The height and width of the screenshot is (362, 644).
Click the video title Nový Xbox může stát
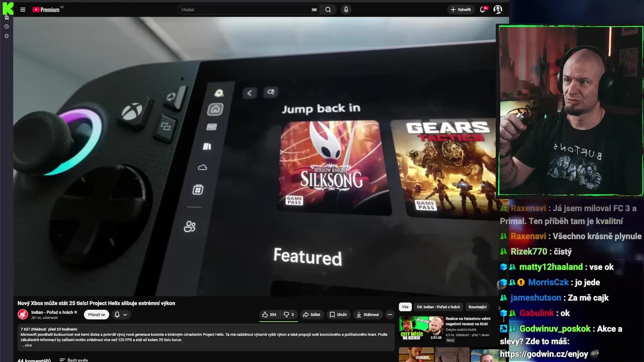point(96,303)
